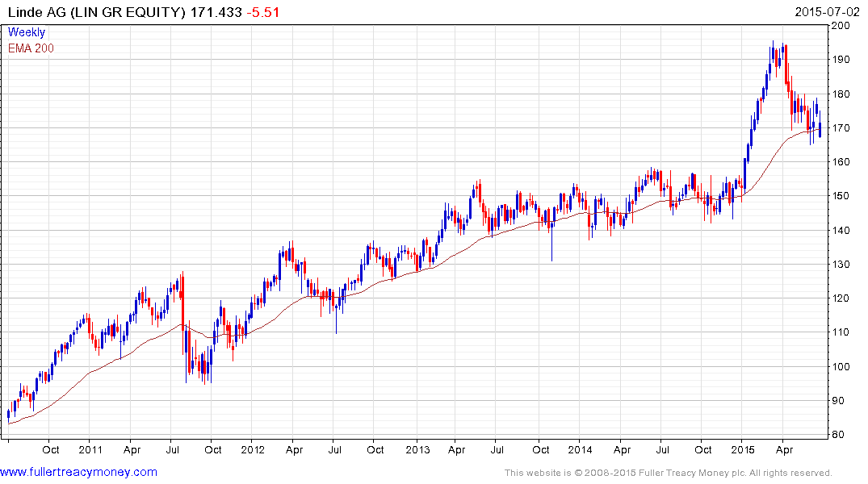Viewport: 868px width, 484px height.
Task: Click the 110 price axis label
Action: (841, 332)
